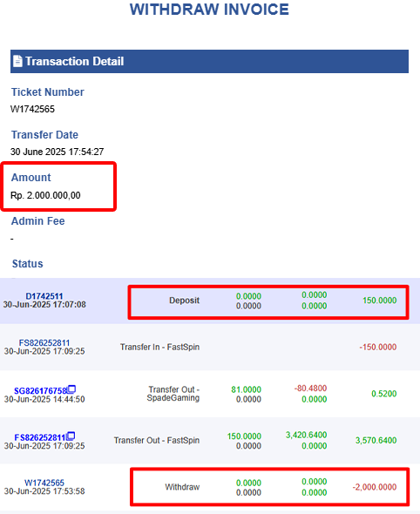Screen dimensions: 420x514
Task: Click the -150.0000 value
Action: click(378, 347)
